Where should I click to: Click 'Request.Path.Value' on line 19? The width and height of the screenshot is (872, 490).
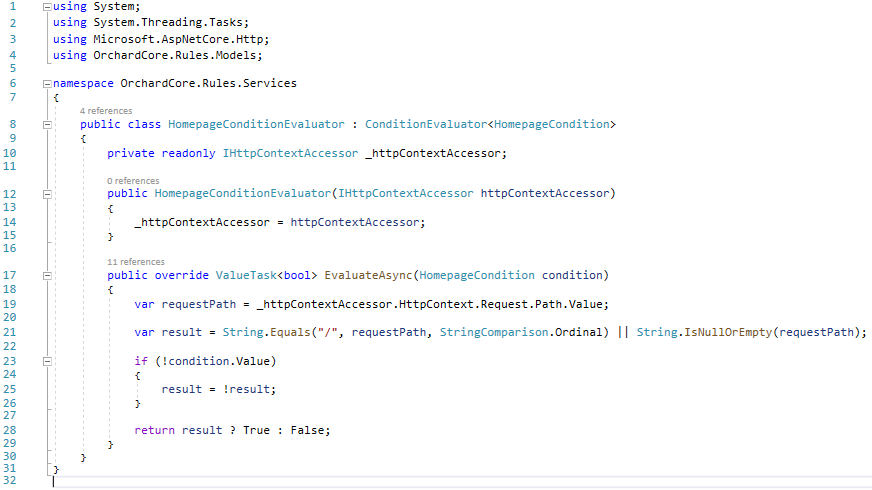tap(542, 304)
